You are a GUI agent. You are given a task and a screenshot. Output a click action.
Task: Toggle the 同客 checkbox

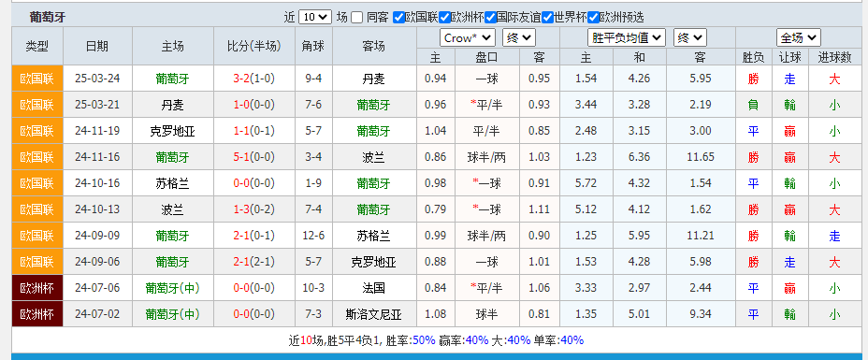point(357,18)
